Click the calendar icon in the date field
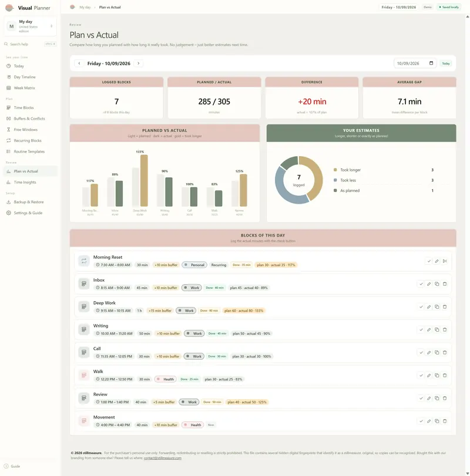Screen dimensions: 470x476 (431, 63)
